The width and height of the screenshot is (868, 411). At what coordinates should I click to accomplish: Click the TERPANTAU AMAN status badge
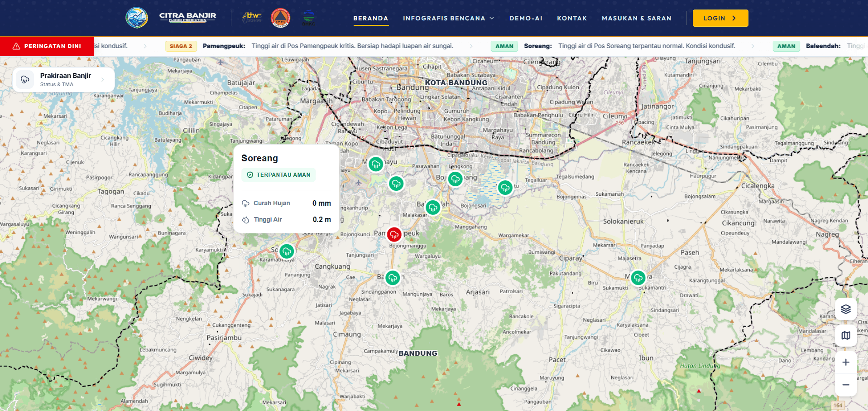pyautogui.click(x=278, y=174)
